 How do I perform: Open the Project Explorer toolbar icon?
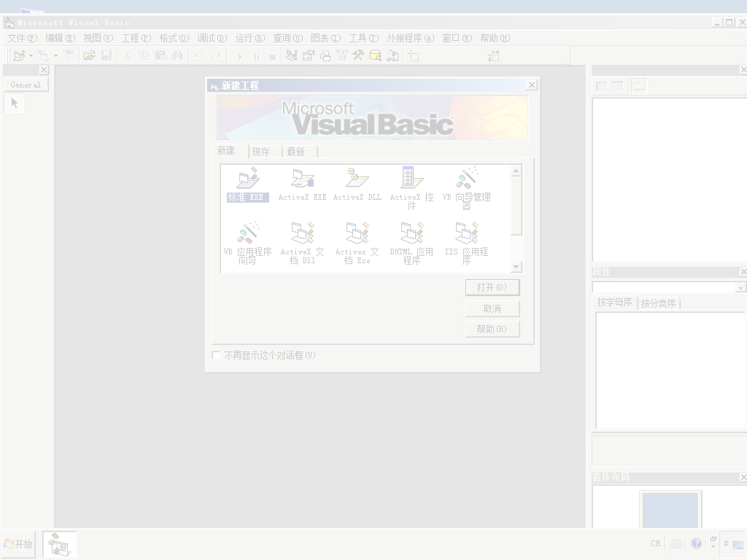tap(292, 55)
